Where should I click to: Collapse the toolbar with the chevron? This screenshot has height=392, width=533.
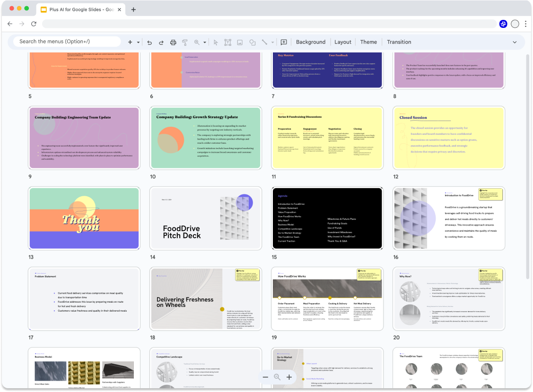click(515, 42)
